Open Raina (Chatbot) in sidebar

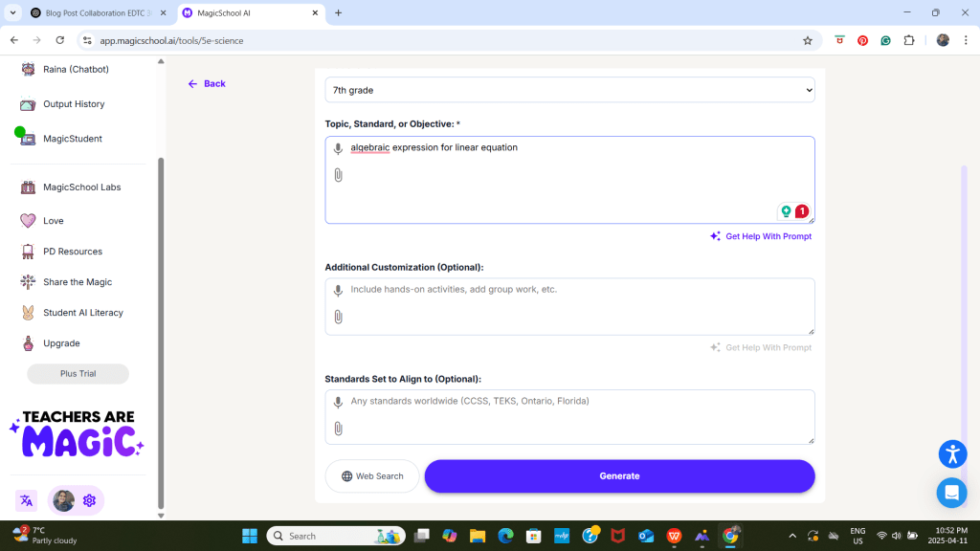click(x=76, y=69)
